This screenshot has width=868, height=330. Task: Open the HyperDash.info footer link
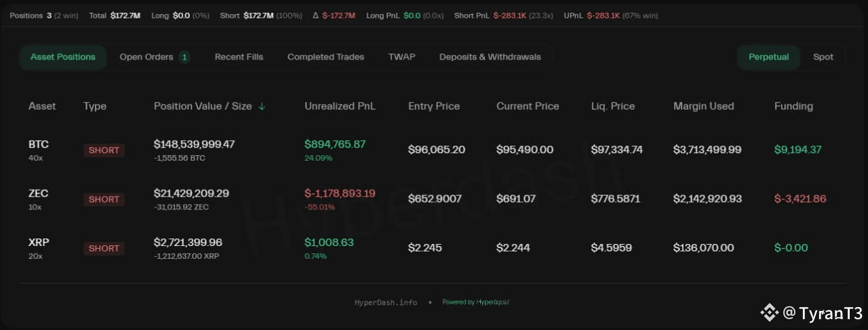point(386,302)
